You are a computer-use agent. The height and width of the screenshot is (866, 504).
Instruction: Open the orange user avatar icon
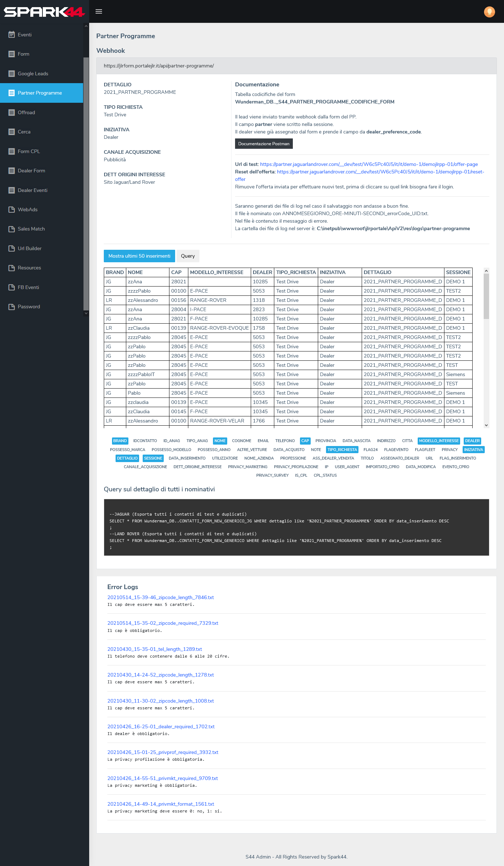489,12
